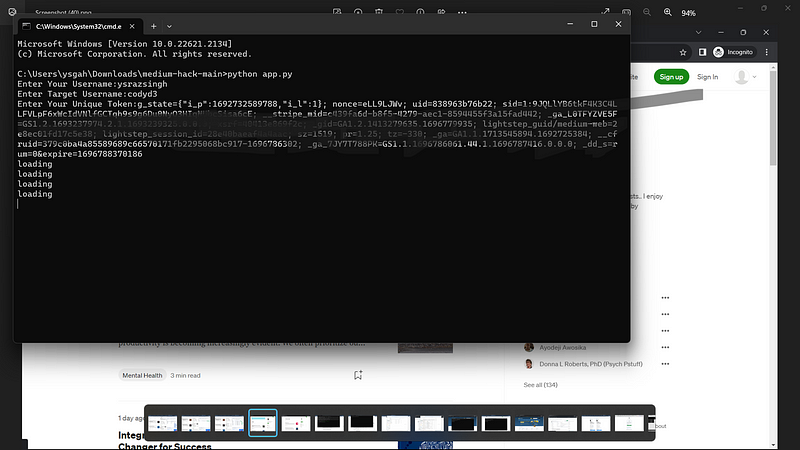Click the scroll down arrow of page scrollbar
The image size is (800, 450).
(x=773, y=445)
